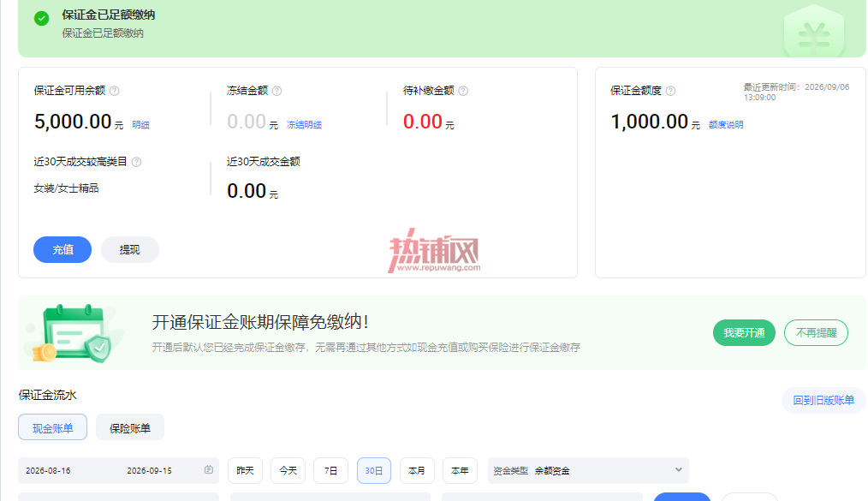This screenshot has width=868, height=501.
Task: Click the 提现 button
Action: pos(130,250)
